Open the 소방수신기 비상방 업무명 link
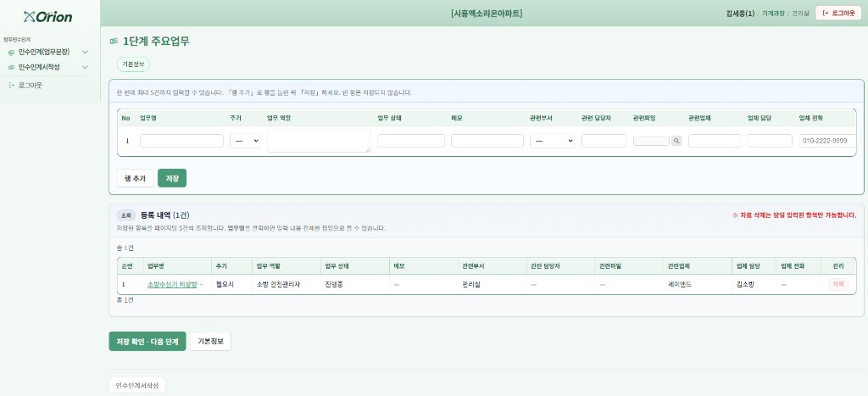The height and width of the screenshot is (396, 868). 175,284
